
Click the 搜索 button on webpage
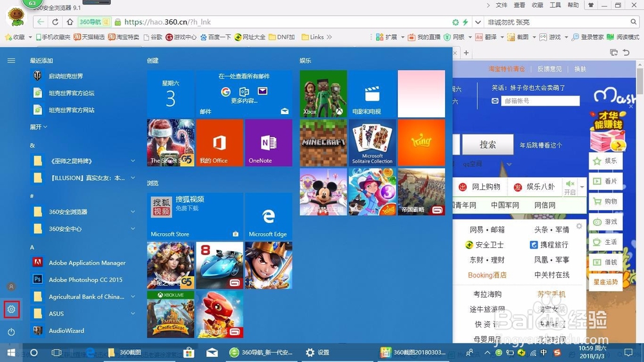[488, 145]
